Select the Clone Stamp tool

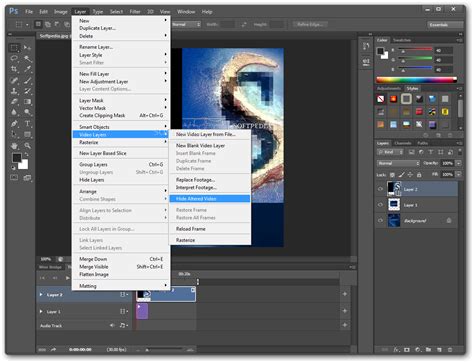coord(14,91)
